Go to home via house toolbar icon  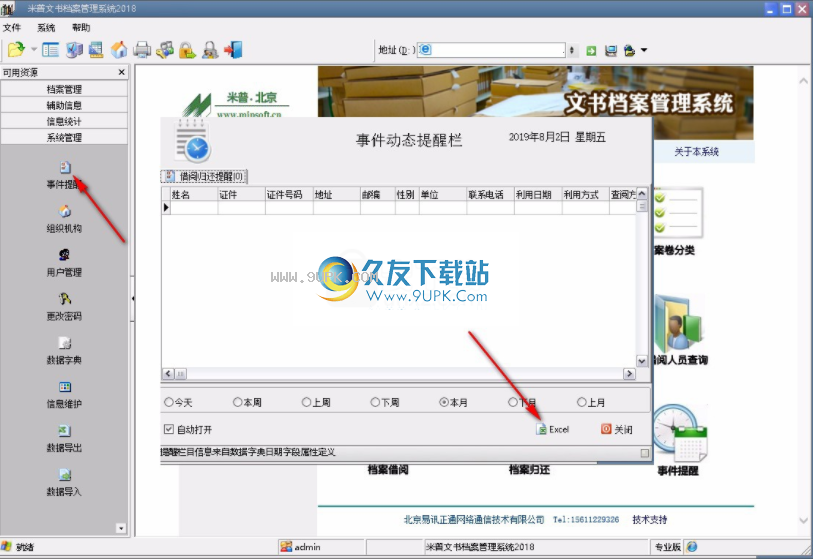(x=119, y=50)
